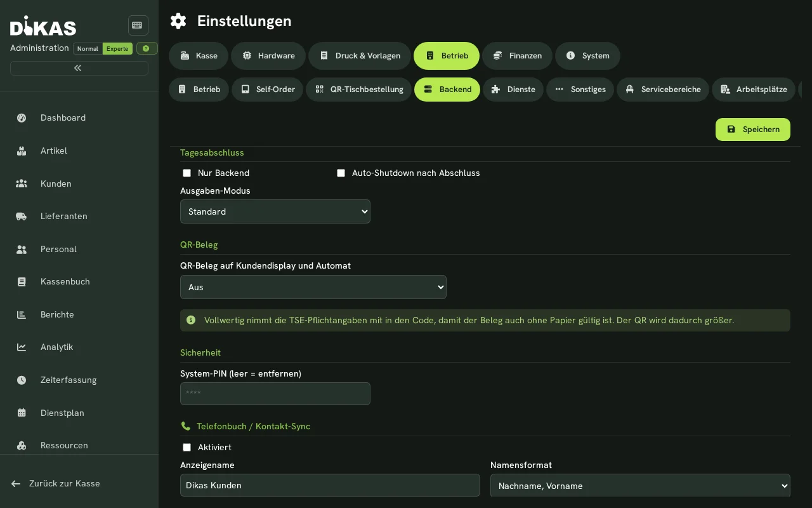The image size is (812, 508).
Task: Click the Lieferanten truck icon
Action: 22,217
